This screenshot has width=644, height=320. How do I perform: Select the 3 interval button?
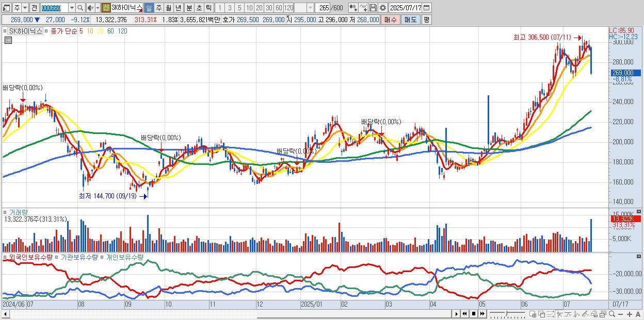click(x=229, y=8)
